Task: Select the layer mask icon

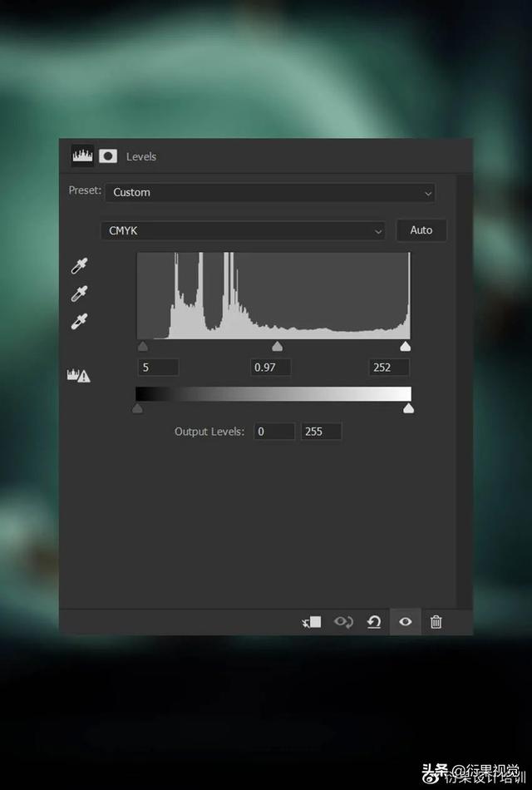Action: coord(108,156)
